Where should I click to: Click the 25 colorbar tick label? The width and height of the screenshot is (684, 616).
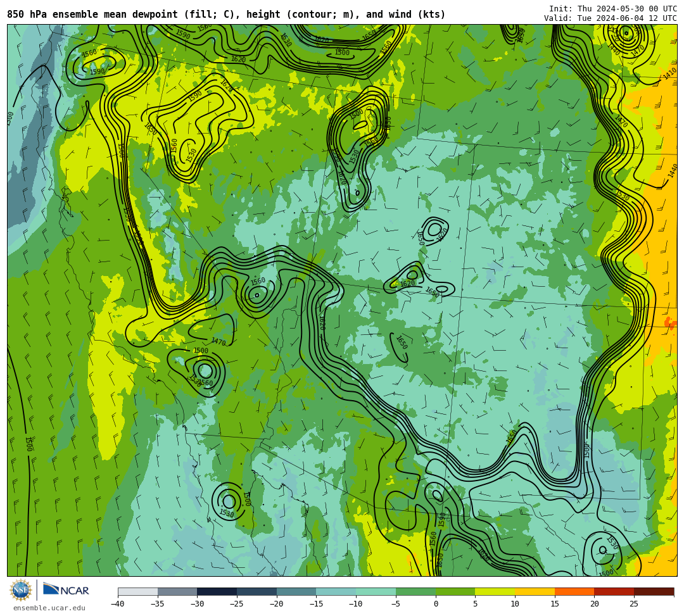634,604
